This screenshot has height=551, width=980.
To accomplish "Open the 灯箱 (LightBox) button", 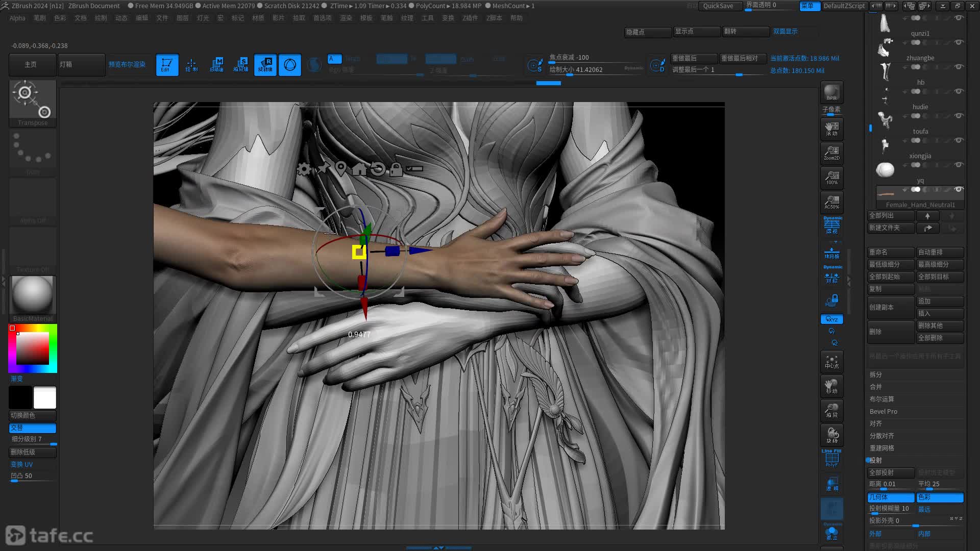I will click(x=81, y=65).
